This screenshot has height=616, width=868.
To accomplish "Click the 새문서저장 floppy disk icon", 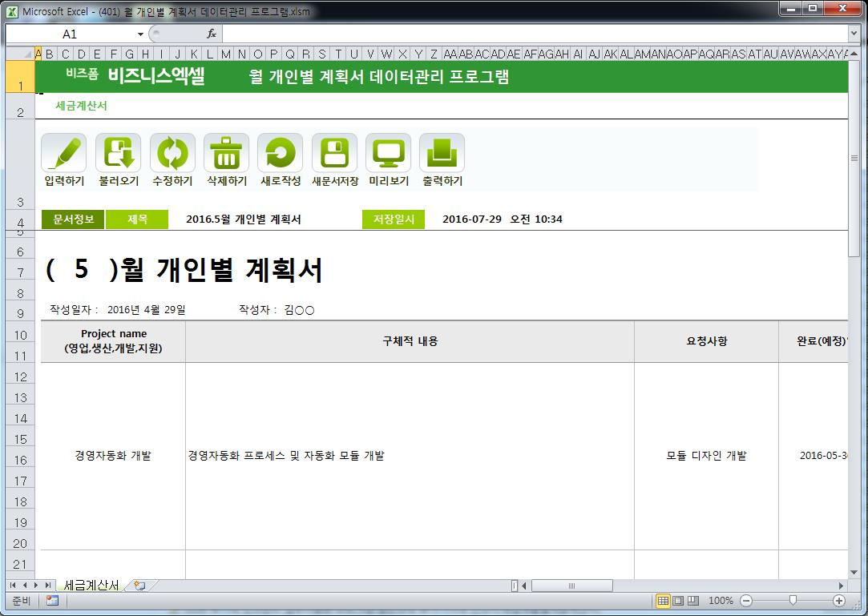I will click(x=334, y=153).
